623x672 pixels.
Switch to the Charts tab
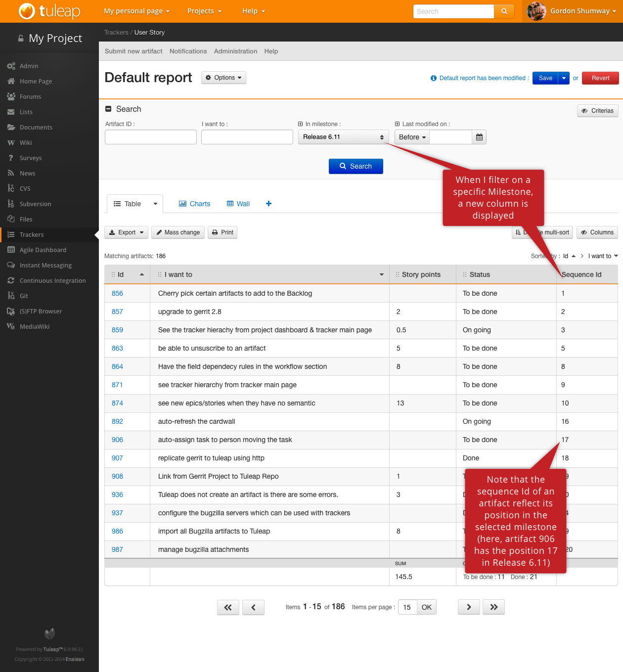pos(194,204)
